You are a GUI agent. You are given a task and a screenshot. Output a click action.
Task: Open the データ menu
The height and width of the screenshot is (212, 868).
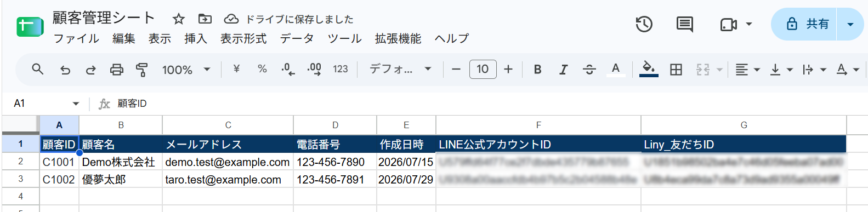[297, 38]
